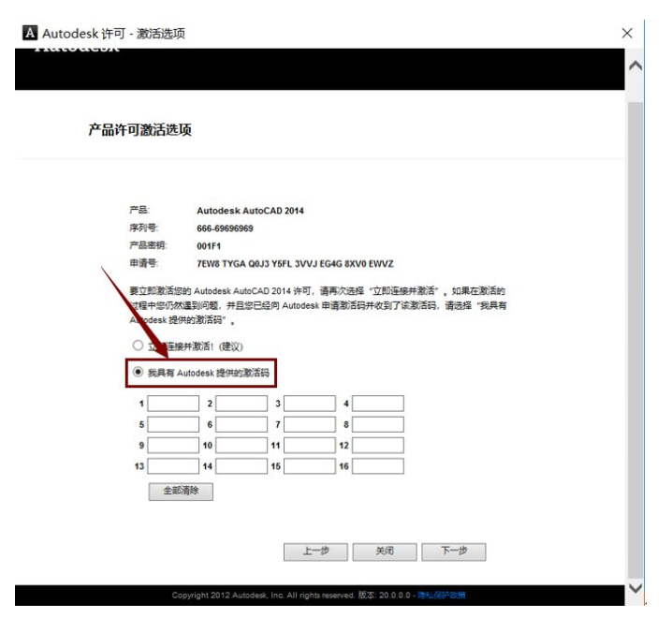Select the connect and activate now radio option
This screenshot has width=672, height=618.
pos(138,346)
